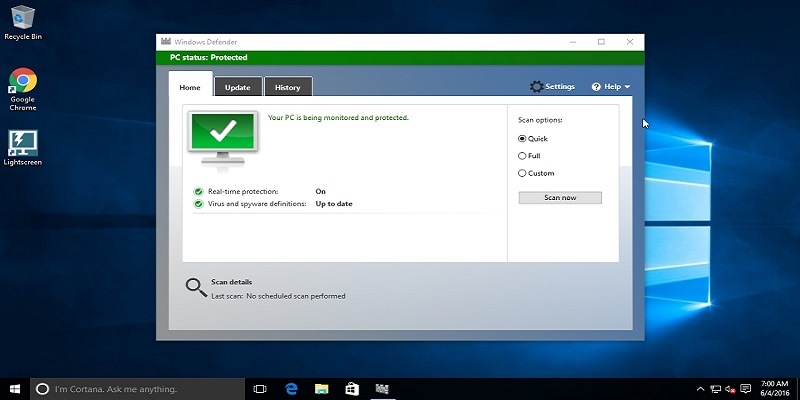Image resolution: width=800 pixels, height=400 pixels.
Task: Open the Windows Start menu
Action: 14,388
